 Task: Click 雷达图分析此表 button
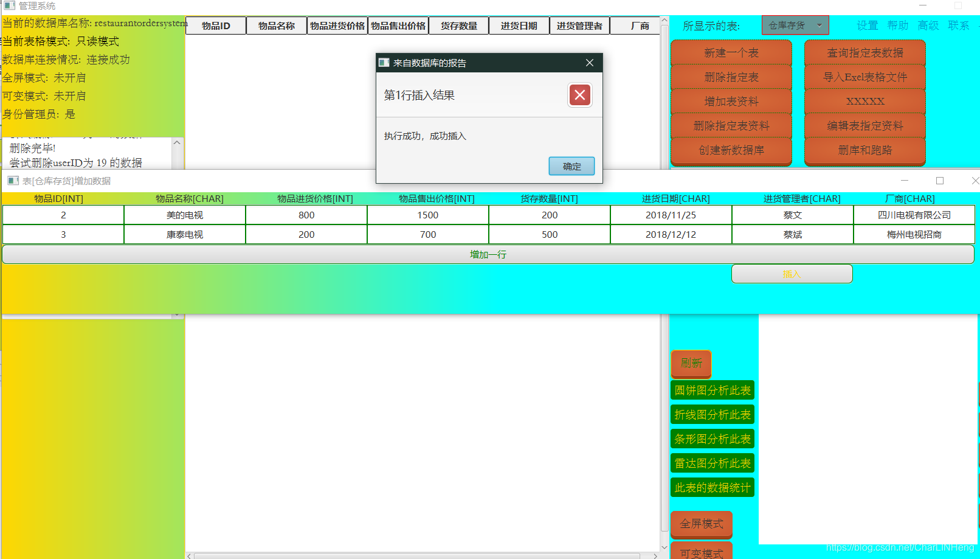713,464
